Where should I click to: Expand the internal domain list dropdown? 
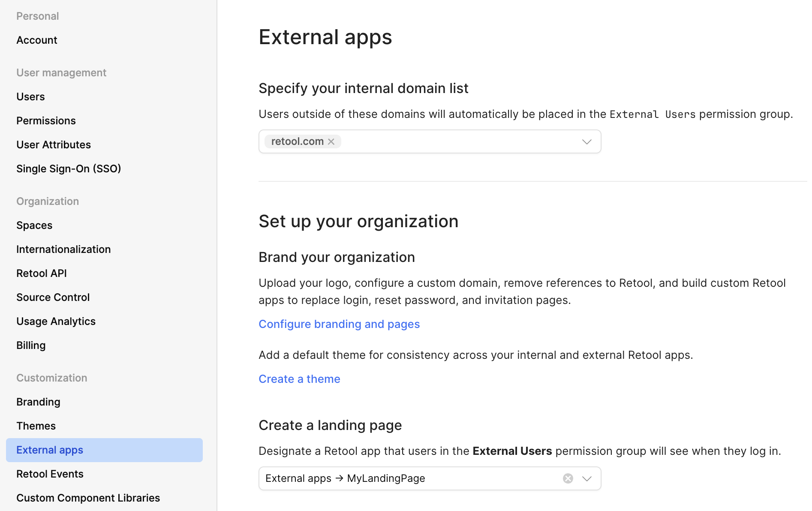click(x=586, y=141)
